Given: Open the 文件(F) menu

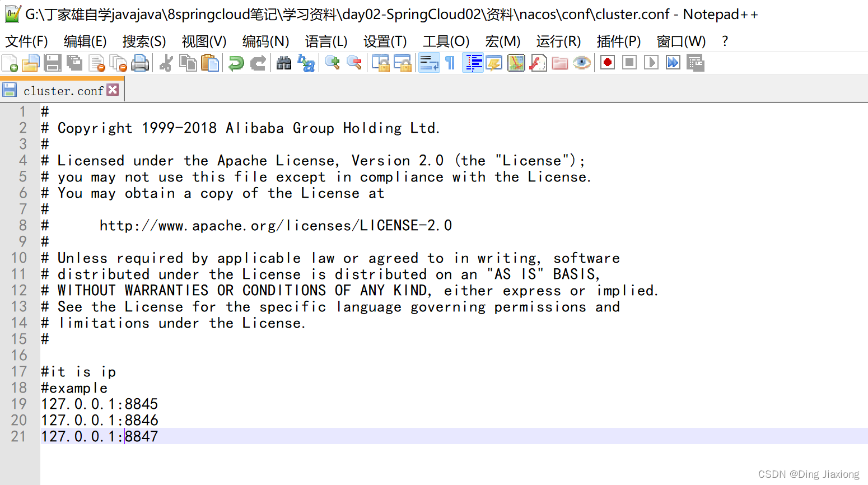Looking at the screenshot, I should click(26, 41).
